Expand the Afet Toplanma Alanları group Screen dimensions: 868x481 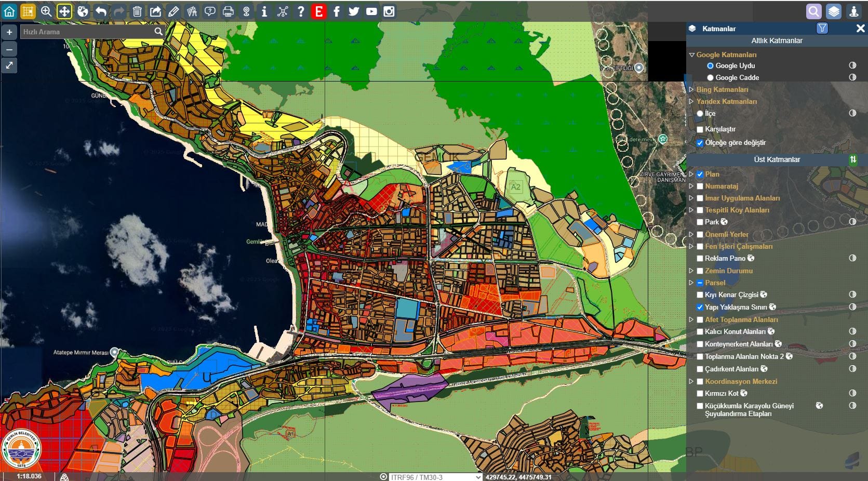coord(691,319)
